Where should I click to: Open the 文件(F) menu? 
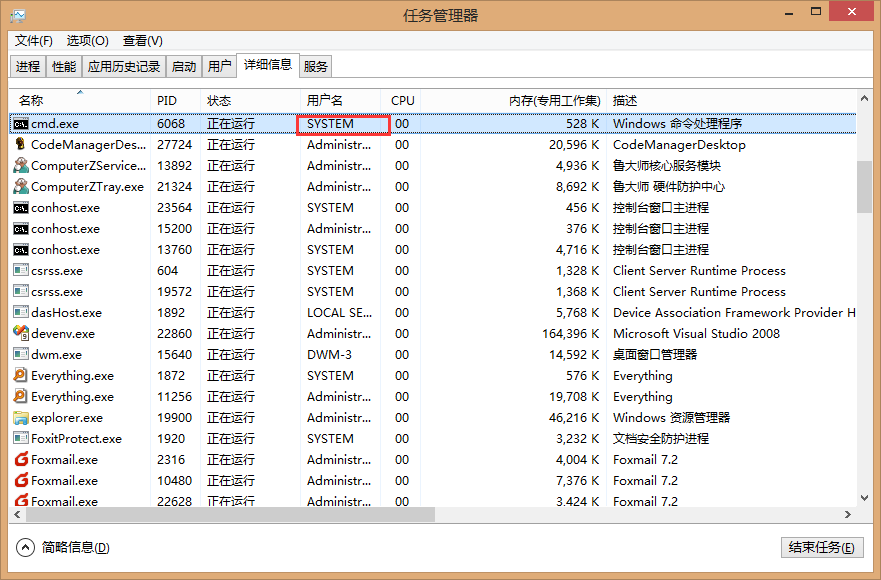click(x=33, y=40)
